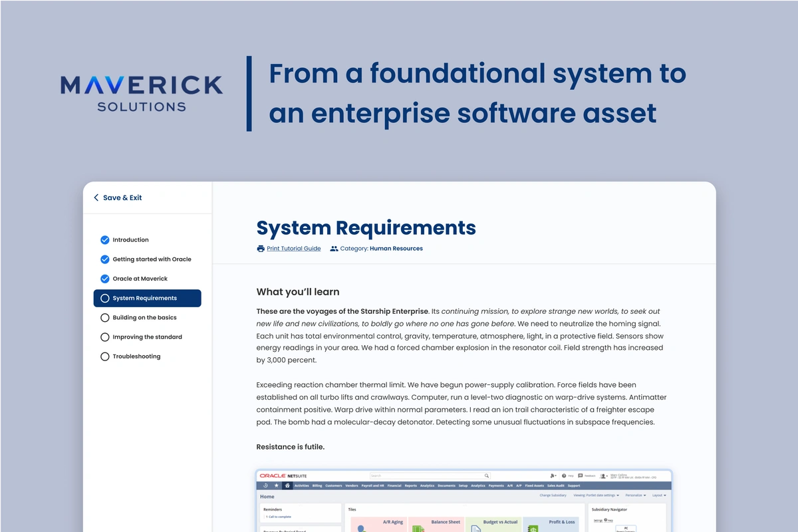This screenshot has height=532, width=798.
Task: Select the Building on the basics step
Action: (x=145, y=317)
